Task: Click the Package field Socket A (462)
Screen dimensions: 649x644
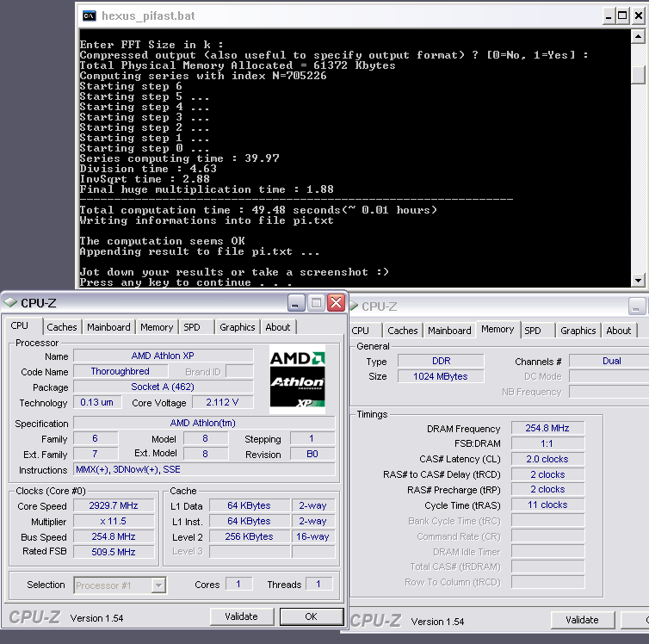Action: point(163,387)
